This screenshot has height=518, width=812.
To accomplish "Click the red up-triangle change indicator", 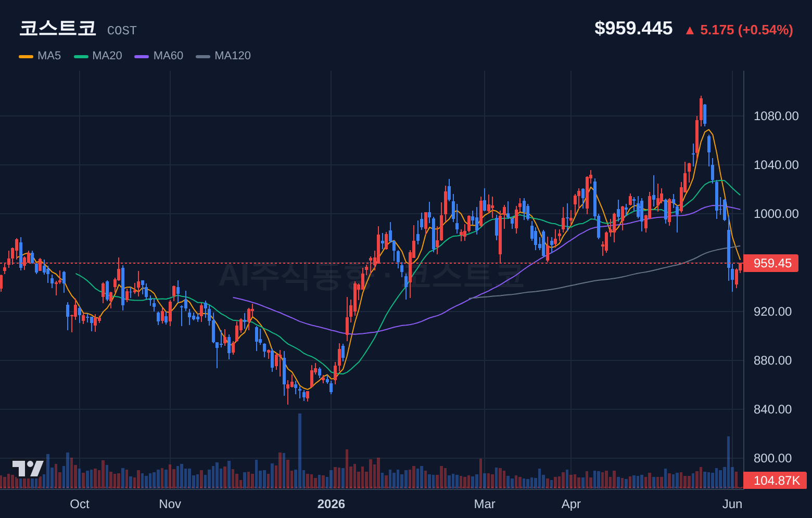I will click(690, 31).
